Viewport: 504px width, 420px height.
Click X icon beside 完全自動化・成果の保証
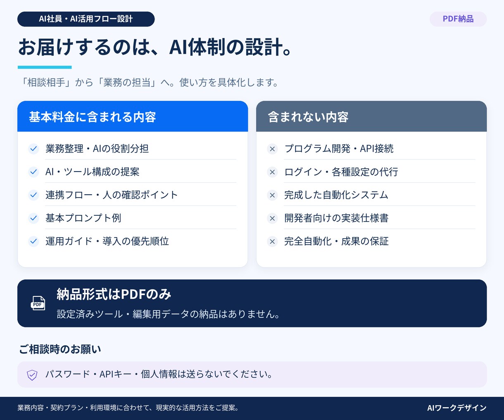[272, 241]
